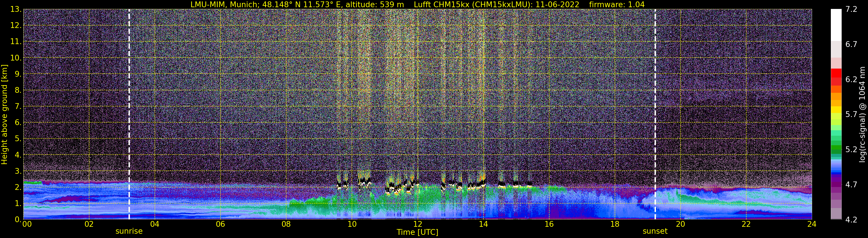Click the 16 tick label on the time axis
This screenshot has width=868, height=238.
[549, 224]
